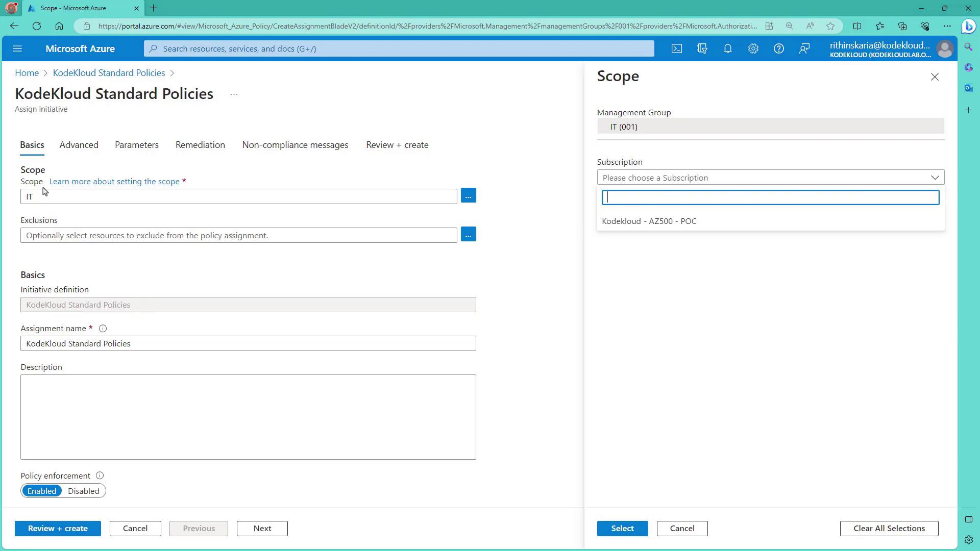Open the notifications bell
Image resolution: width=980 pixels, height=551 pixels.
point(727,48)
